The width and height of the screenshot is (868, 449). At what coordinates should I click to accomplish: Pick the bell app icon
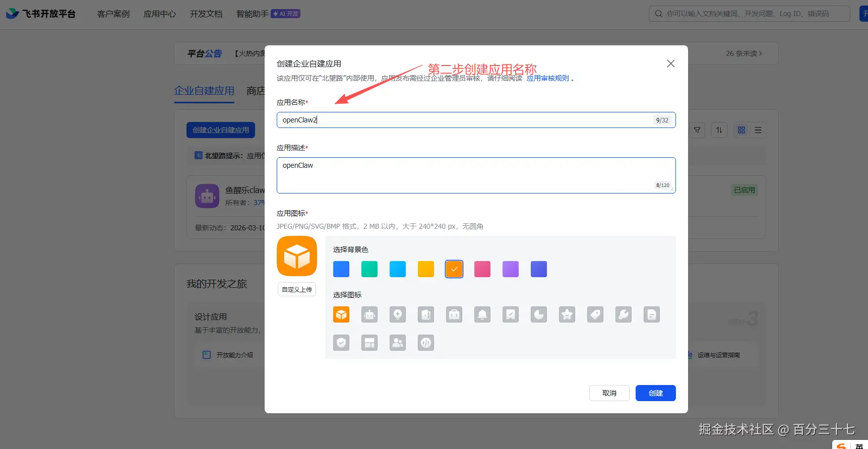tap(482, 314)
